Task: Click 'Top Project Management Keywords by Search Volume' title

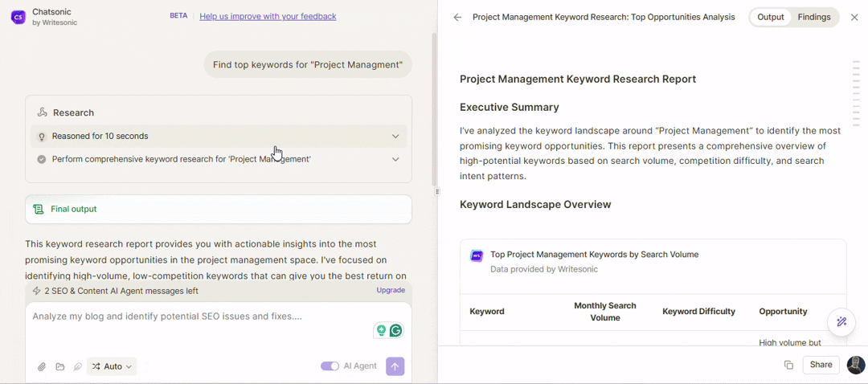Action: pyautogui.click(x=594, y=255)
